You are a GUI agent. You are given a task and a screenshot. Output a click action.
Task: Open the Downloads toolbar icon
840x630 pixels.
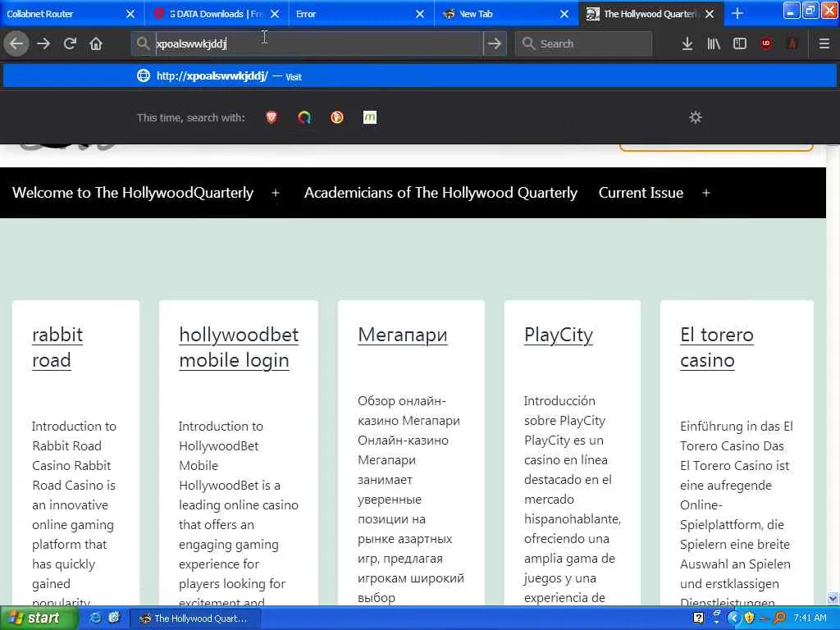pyautogui.click(x=687, y=44)
